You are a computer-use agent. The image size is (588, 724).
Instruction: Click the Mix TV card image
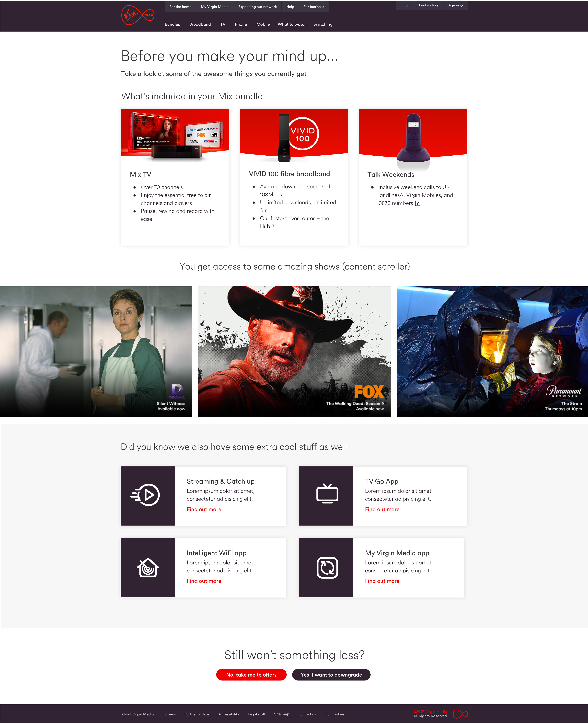click(175, 136)
